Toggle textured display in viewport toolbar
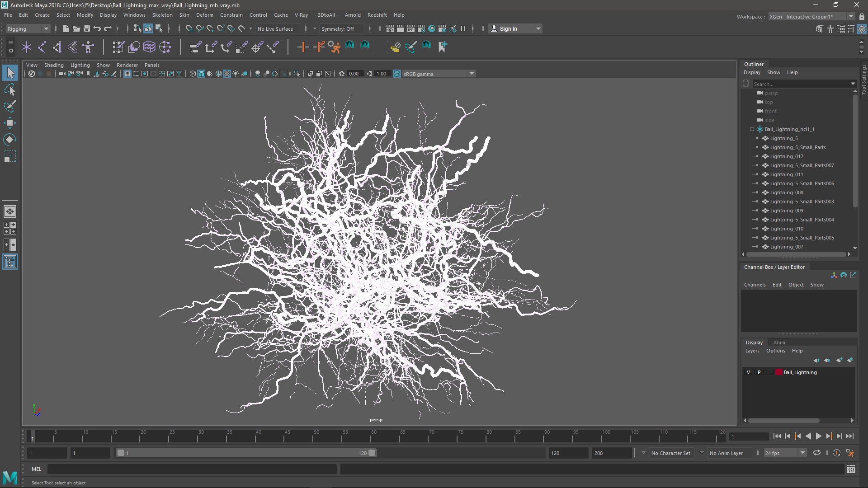 [x=227, y=74]
